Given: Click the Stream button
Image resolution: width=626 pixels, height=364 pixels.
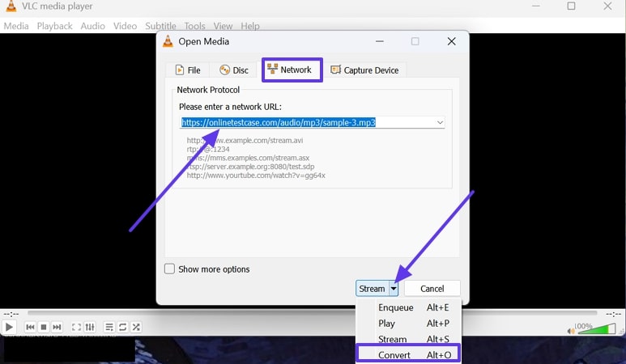Looking at the screenshot, I should click(x=372, y=289).
